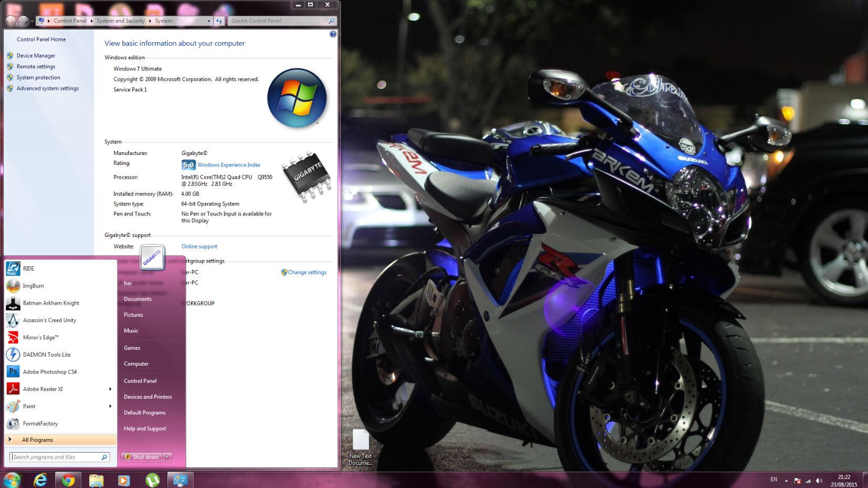Click Google Chrome icon in taskbar

point(68,480)
